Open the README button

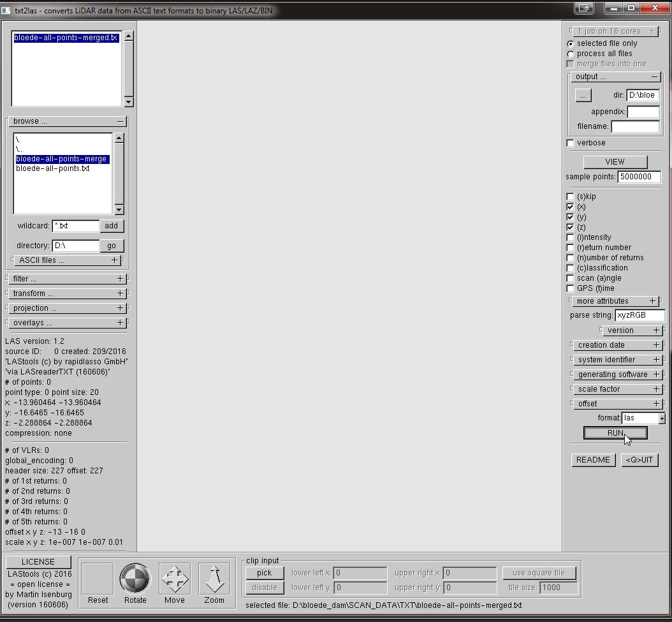pos(593,460)
